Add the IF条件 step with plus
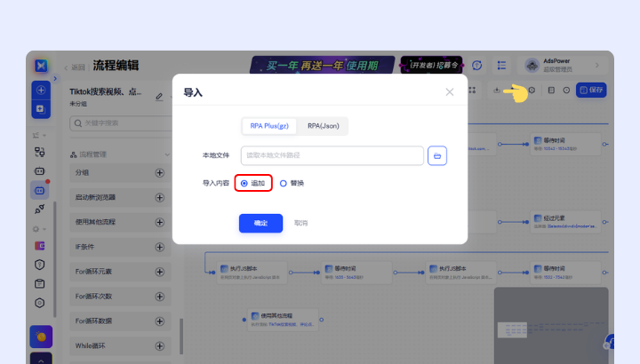This screenshot has width=640, height=364. pos(160,247)
